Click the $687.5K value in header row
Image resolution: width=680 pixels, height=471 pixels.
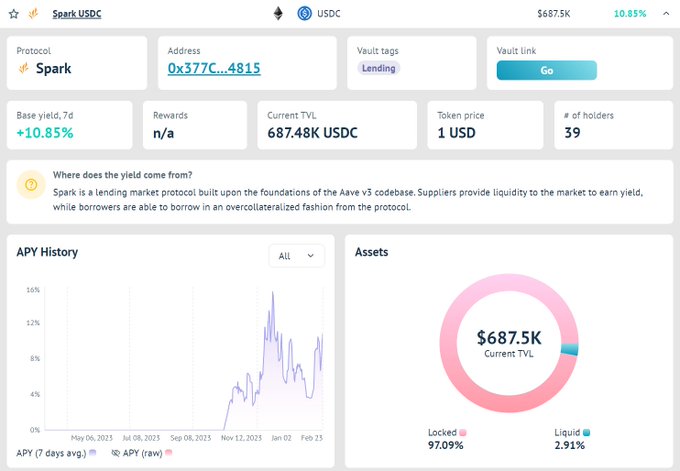[554, 14]
